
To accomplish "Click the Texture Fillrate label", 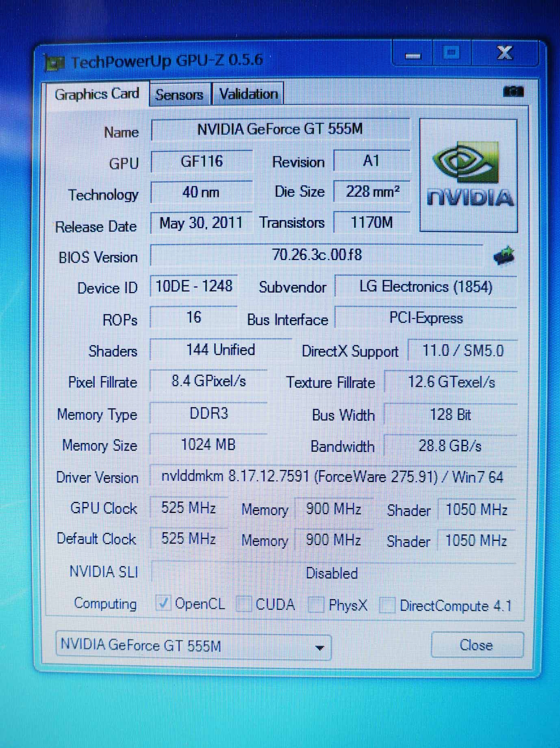I will click(330, 383).
